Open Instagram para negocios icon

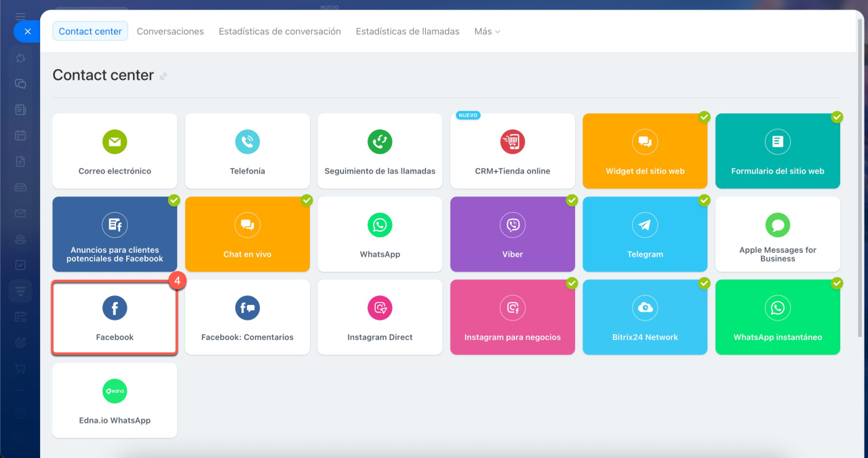pyautogui.click(x=513, y=308)
